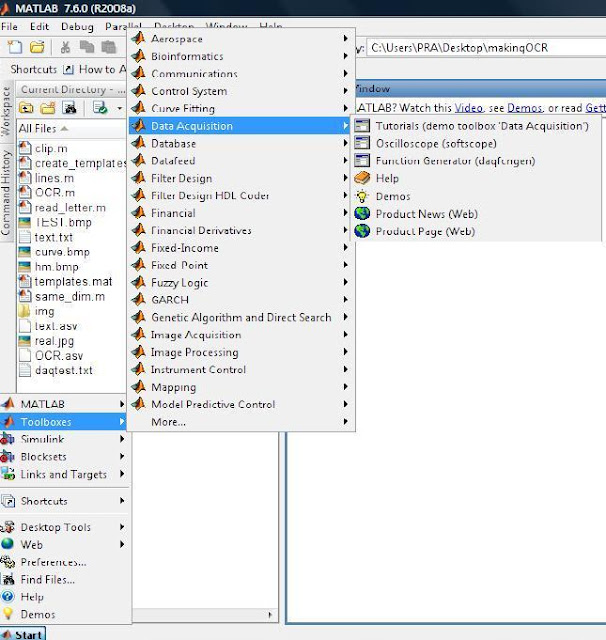Open the MATLAB item in Start menu
The width and height of the screenshot is (606, 640).
(x=63, y=404)
